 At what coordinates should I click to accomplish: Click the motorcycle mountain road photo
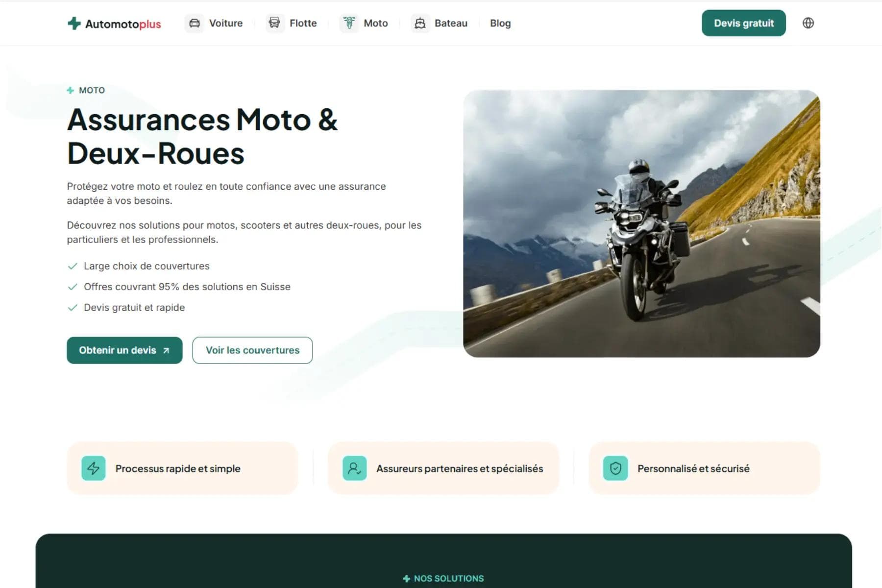coord(641,223)
